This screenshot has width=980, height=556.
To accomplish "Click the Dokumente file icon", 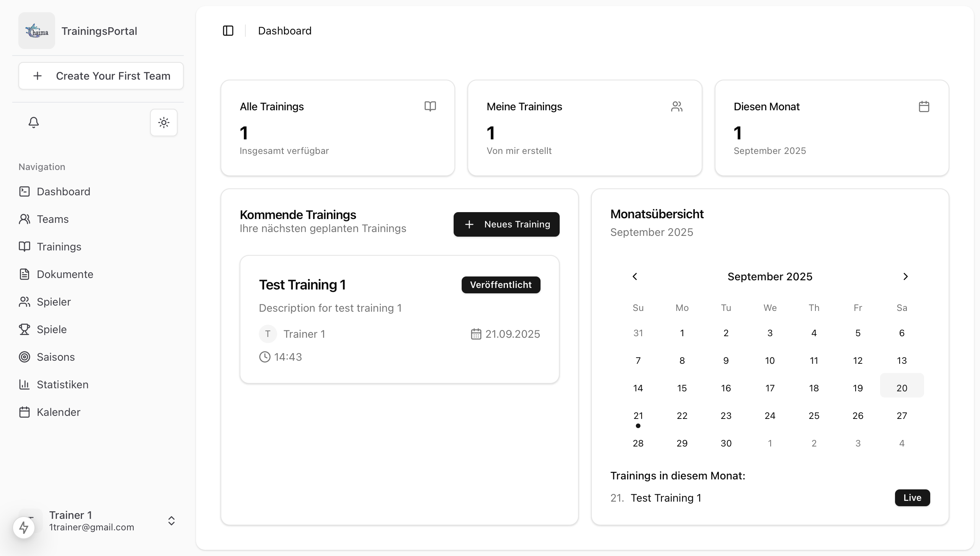I will click(24, 274).
